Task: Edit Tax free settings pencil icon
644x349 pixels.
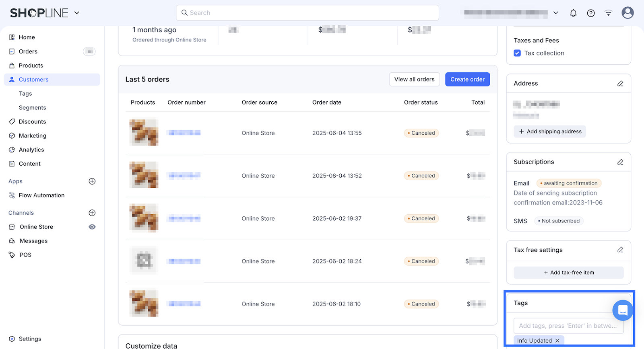Action: (x=620, y=250)
